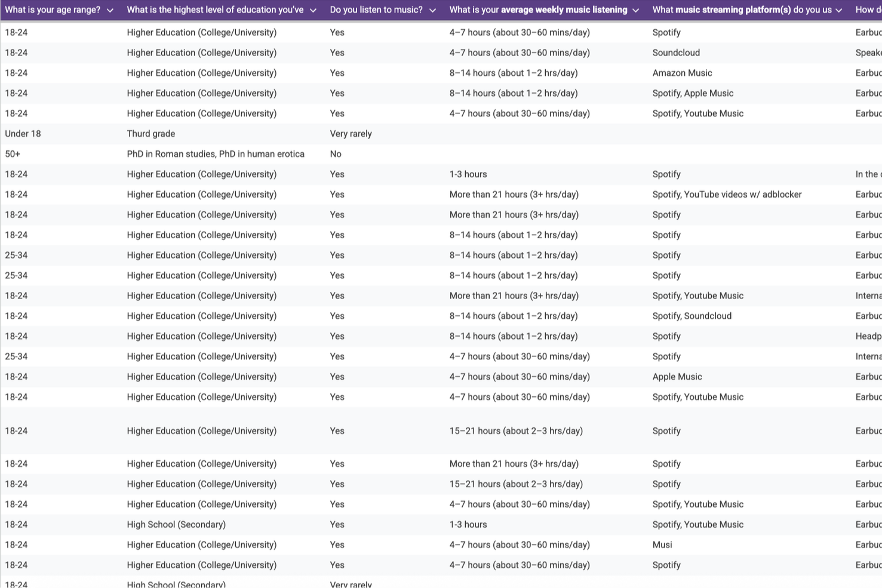Select the 'Amazon Music' platform cell
The width and height of the screenshot is (882, 588).
tap(682, 73)
